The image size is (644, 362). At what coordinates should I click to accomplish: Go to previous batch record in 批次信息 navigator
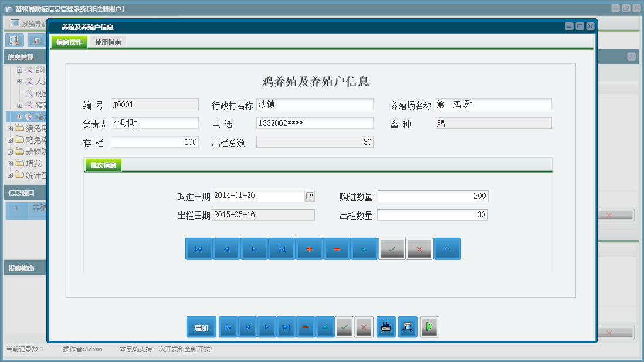226,249
